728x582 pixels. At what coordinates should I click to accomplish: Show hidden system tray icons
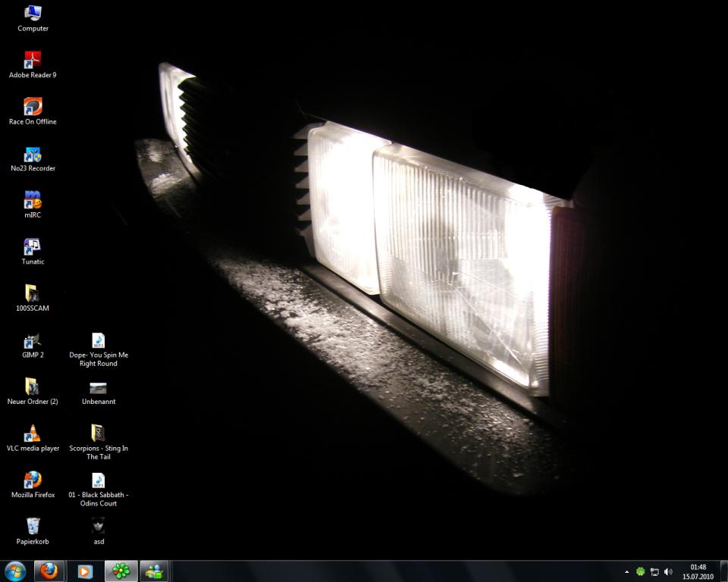[626, 571]
